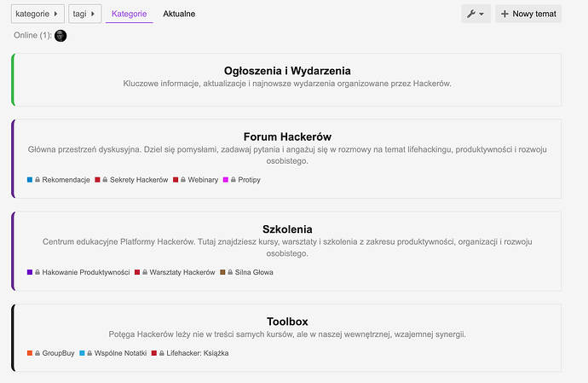Expand the kategorie dropdown filter
This screenshot has width=588, height=383.
[37, 14]
